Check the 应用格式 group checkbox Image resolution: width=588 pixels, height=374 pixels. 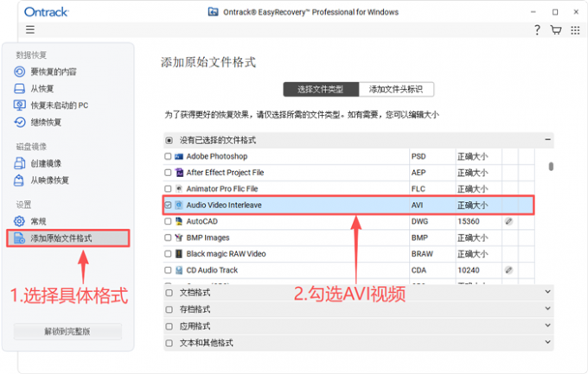pyautogui.click(x=169, y=326)
